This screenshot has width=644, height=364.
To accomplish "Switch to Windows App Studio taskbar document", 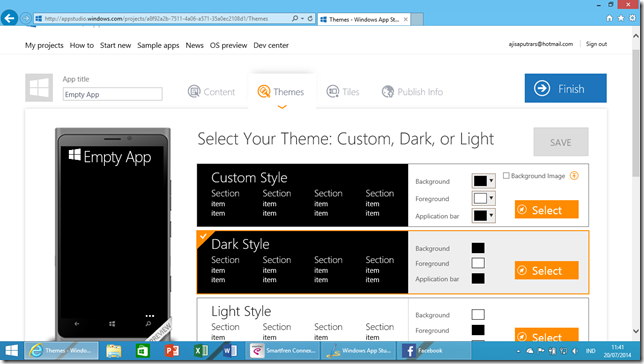I will click(359, 351).
